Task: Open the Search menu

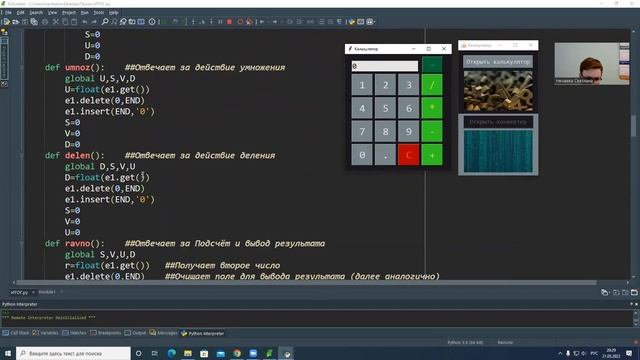Action: click(x=36, y=13)
